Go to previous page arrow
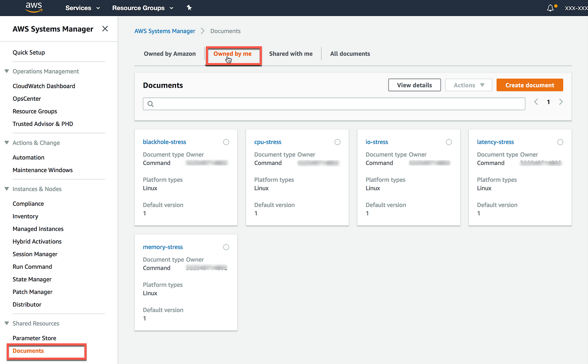This screenshot has height=364, width=588. pos(536,102)
